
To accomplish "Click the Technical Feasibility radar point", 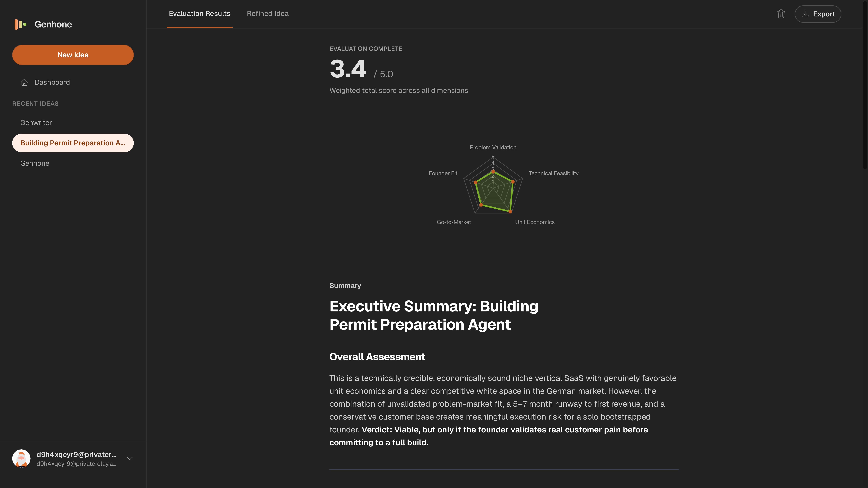I will (513, 182).
